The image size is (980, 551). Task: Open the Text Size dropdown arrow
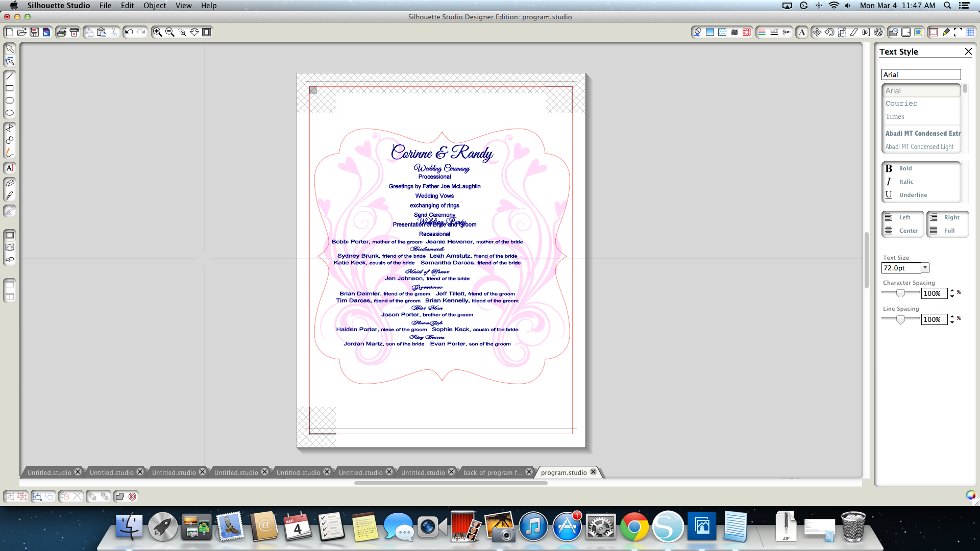[x=925, y=268]
